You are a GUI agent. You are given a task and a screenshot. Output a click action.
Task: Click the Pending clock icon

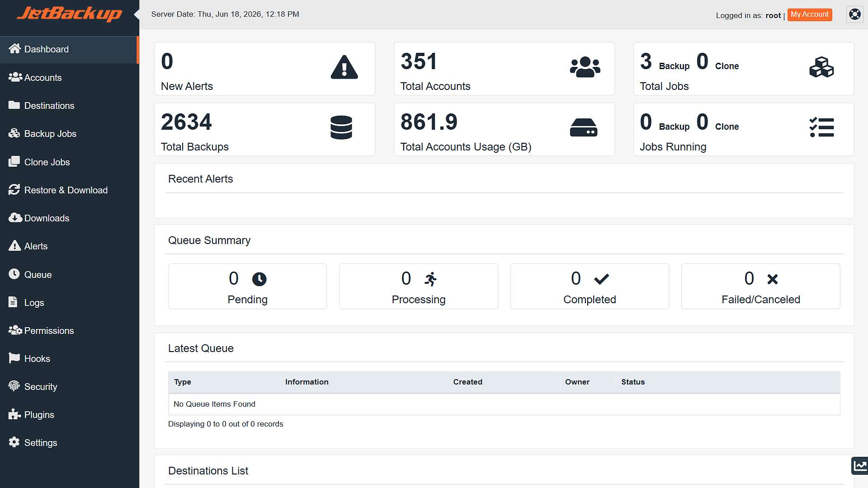(259, 279)
